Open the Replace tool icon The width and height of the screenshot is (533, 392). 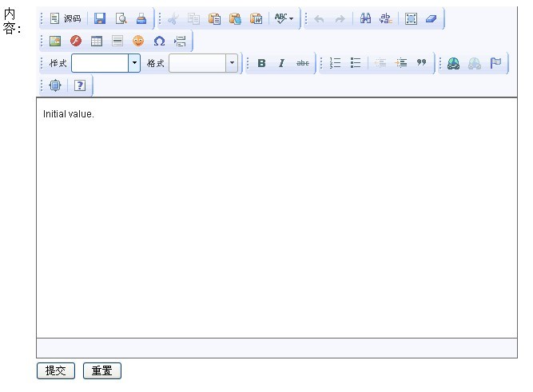click(x=386, y=18)
